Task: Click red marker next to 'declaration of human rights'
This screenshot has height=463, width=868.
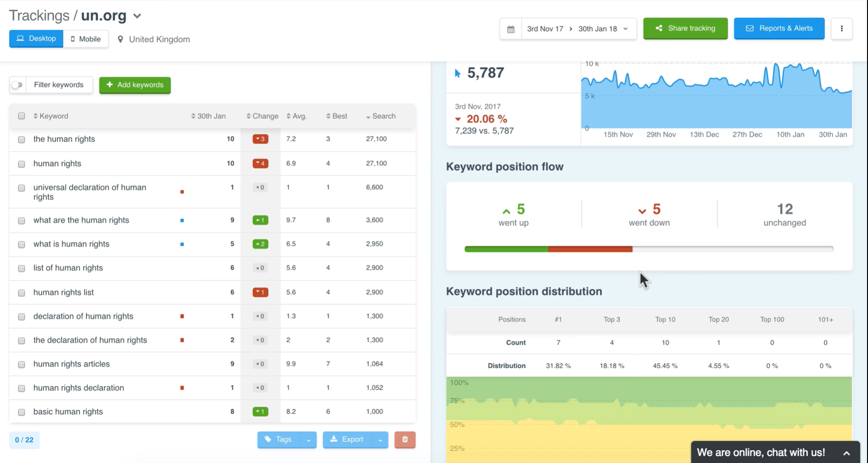Action: coord(182,316)
